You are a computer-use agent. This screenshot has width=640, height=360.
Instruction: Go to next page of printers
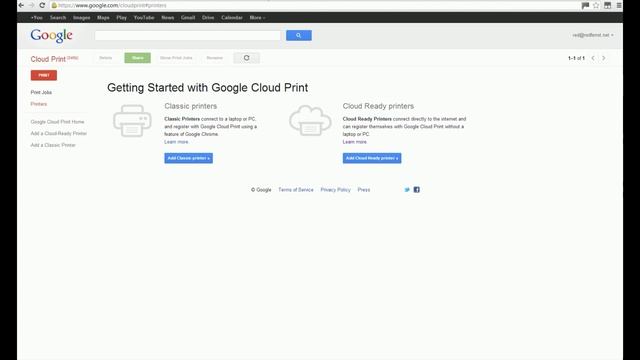(x=604, y=58)
